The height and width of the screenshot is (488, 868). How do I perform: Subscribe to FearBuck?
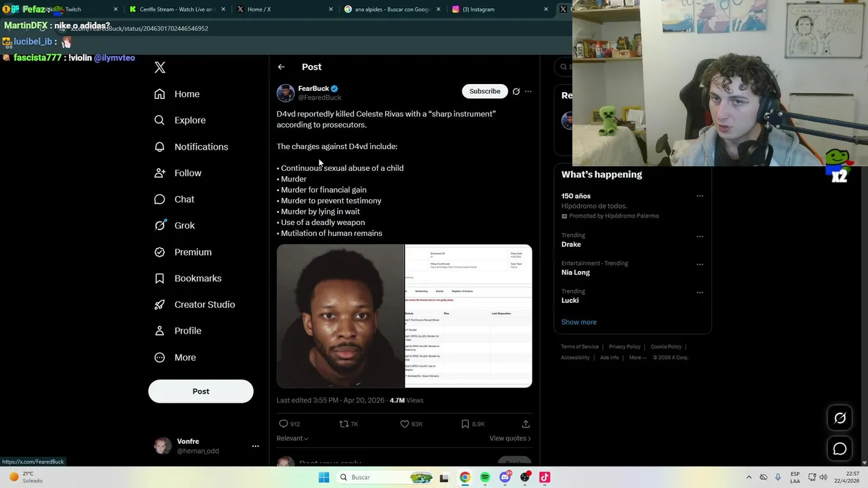485,91
